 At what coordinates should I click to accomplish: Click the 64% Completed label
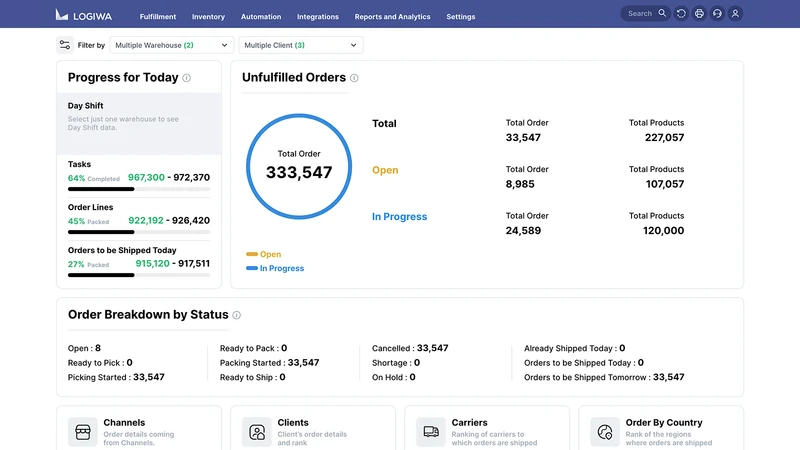pyautogui.click(x=94, y=179)
